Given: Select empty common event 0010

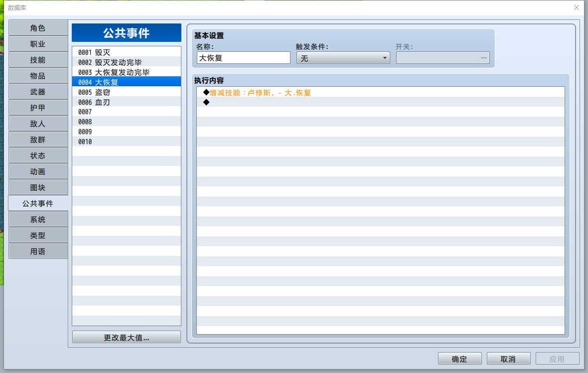Looking at the screenshot, I should click(x=127, y=142).
